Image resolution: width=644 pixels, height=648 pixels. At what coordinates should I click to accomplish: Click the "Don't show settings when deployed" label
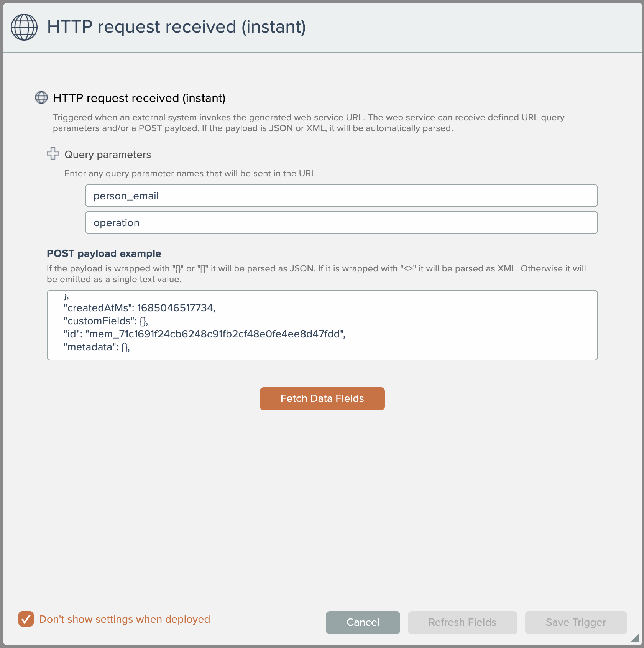(x=125, y=619)
